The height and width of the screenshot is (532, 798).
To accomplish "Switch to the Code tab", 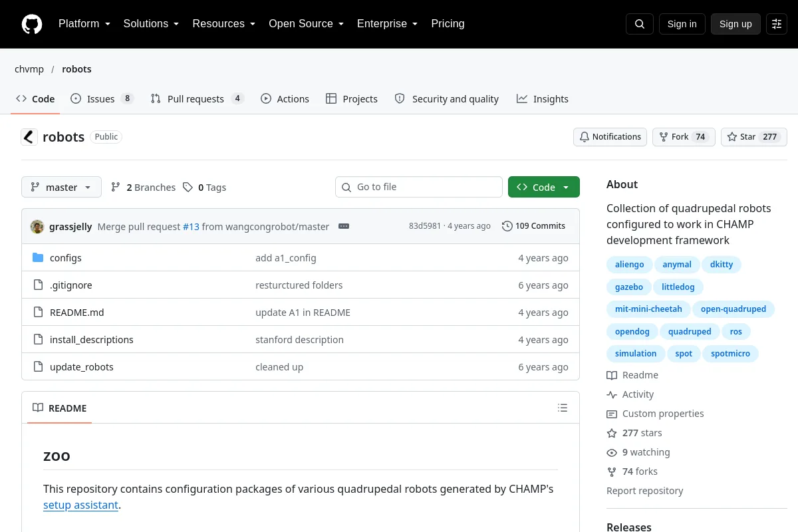I will (x=35, y=99).
